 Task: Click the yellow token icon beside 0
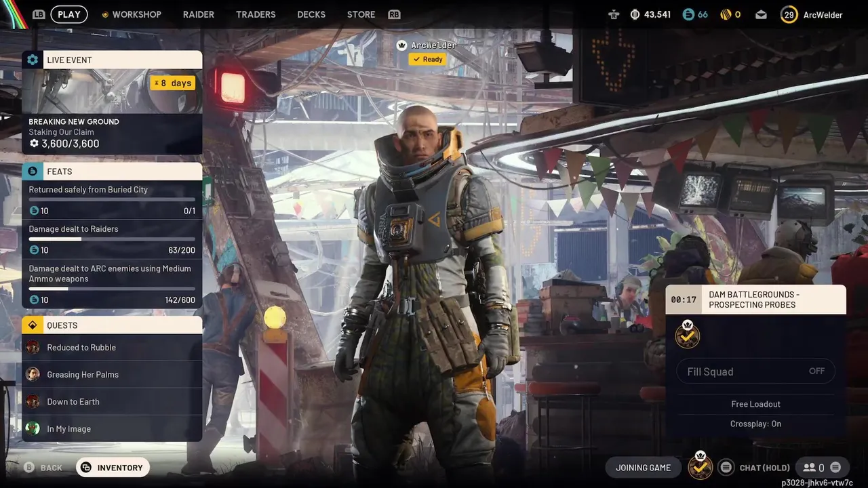point(724,14)
